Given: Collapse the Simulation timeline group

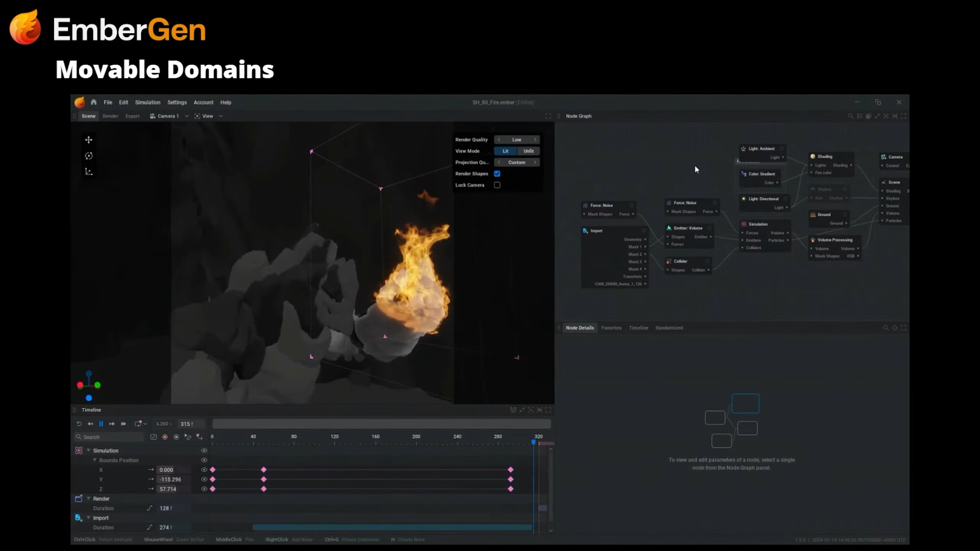Looking at the screenshot, I should [88, 450].
